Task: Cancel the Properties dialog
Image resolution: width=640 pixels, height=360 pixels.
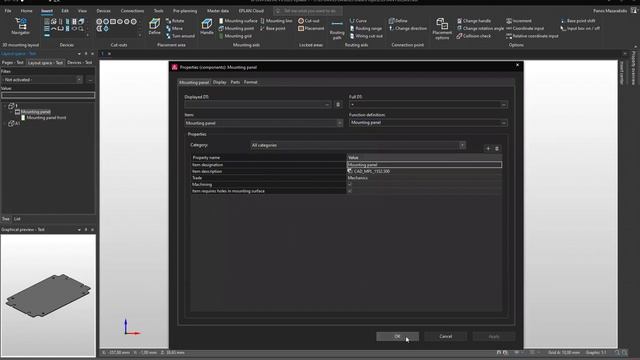Action: point(445,336)
